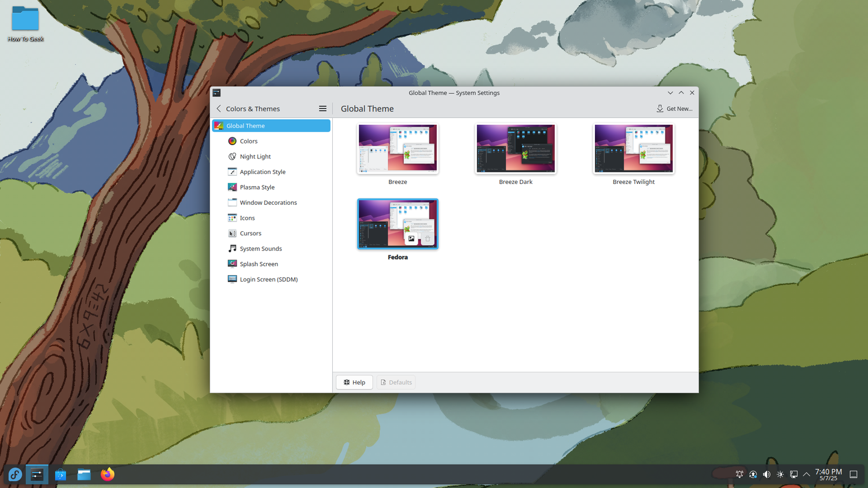Click System Settings in the taskbar
The image size is (868, 488).
37,475
